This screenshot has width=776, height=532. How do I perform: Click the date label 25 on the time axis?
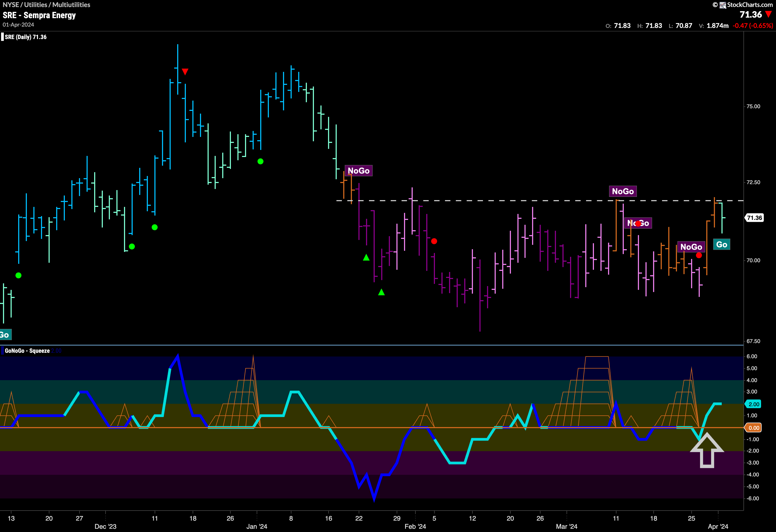click(692, 518)
